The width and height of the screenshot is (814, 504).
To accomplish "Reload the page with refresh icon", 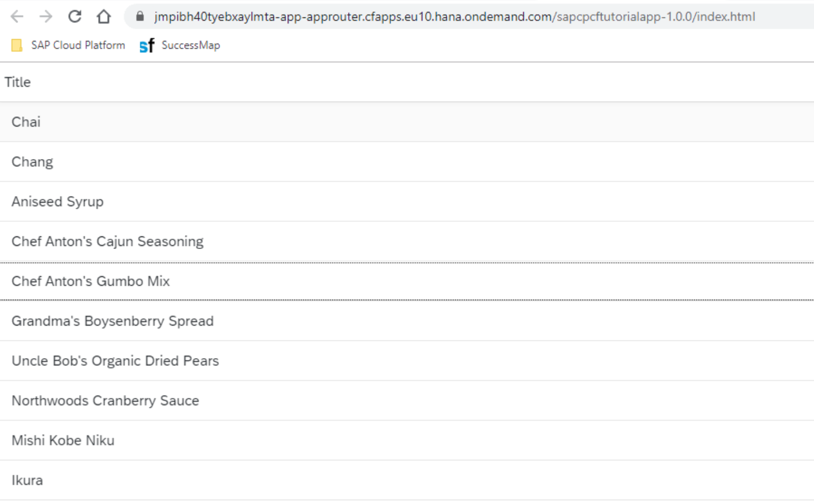I will point(75,16).
